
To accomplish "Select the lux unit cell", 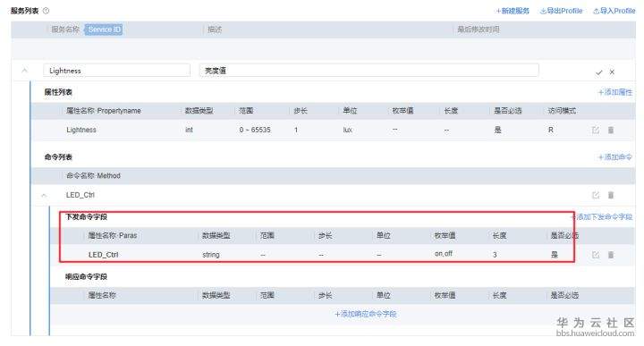I will tap(347, 131).
